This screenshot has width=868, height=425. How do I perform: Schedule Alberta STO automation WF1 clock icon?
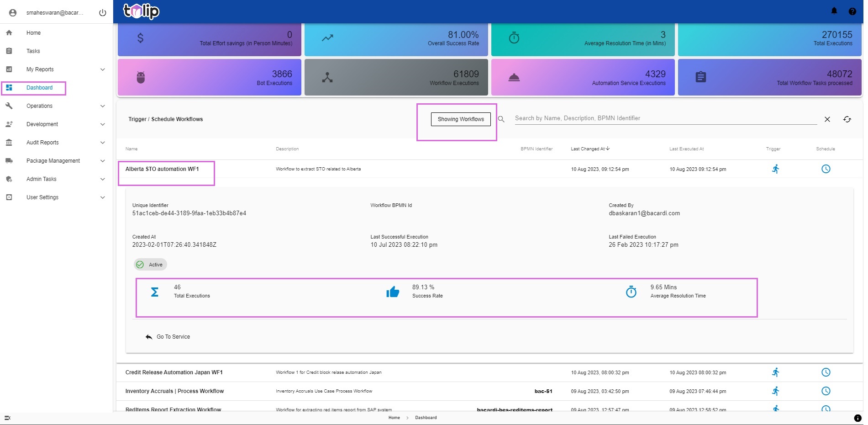click(x=826, y=169)
